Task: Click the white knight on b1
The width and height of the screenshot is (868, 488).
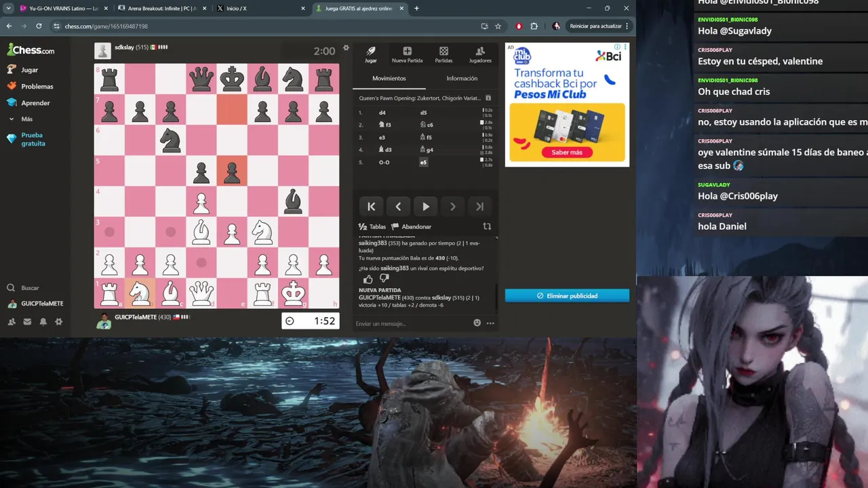Action: [x=140, y=293]
